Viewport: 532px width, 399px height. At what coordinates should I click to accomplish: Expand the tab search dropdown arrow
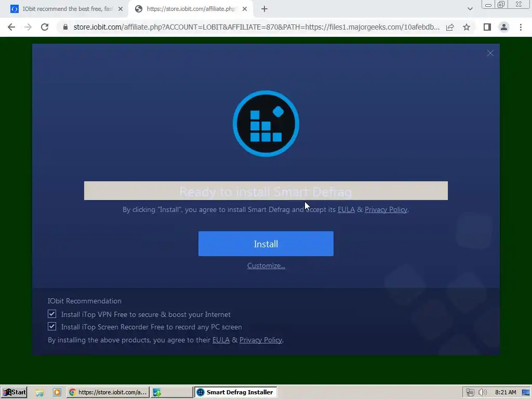[x=470, y=9]
